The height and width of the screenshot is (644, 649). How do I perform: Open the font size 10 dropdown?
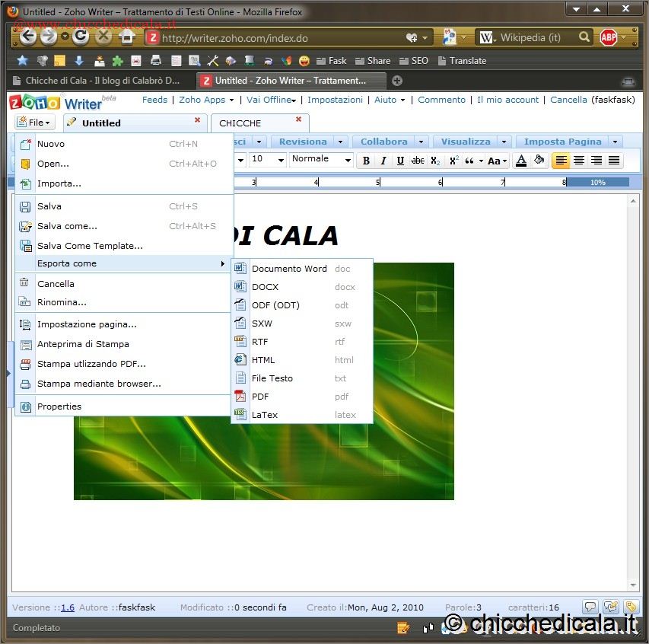pos(268,159)
